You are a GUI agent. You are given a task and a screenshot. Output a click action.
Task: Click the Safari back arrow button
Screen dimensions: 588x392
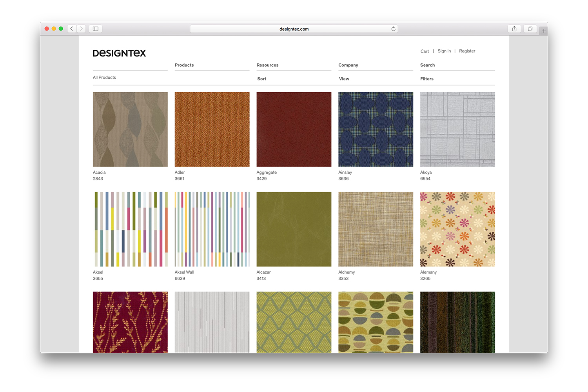pyautogui.click(x=72, y=29)
